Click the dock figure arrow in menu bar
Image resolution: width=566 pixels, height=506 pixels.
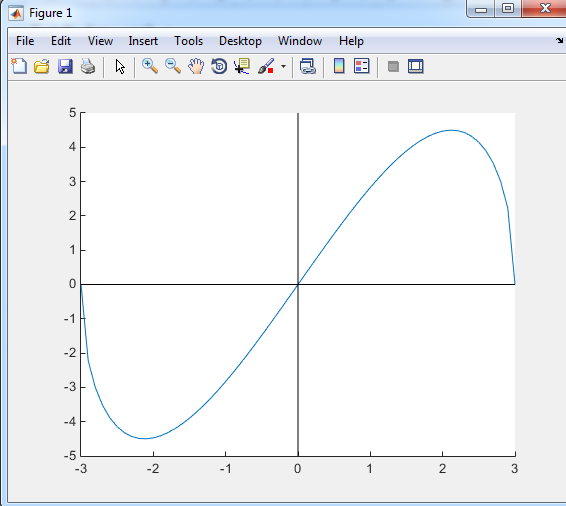pyautogui.click(x=559, y=41)
